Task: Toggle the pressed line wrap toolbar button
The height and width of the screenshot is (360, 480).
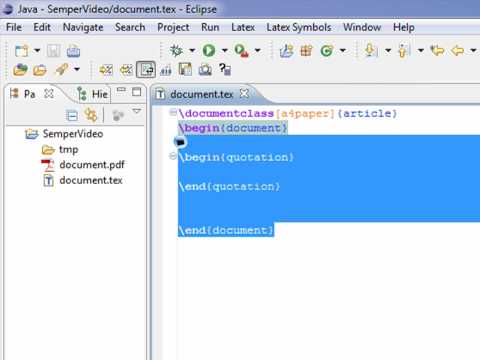Action: [146, 70]
